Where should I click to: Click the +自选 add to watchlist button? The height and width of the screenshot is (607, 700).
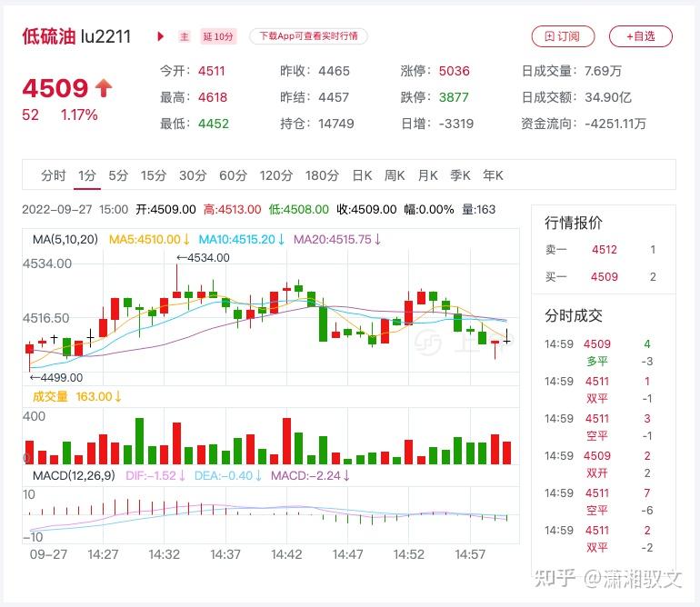(641, 36)
